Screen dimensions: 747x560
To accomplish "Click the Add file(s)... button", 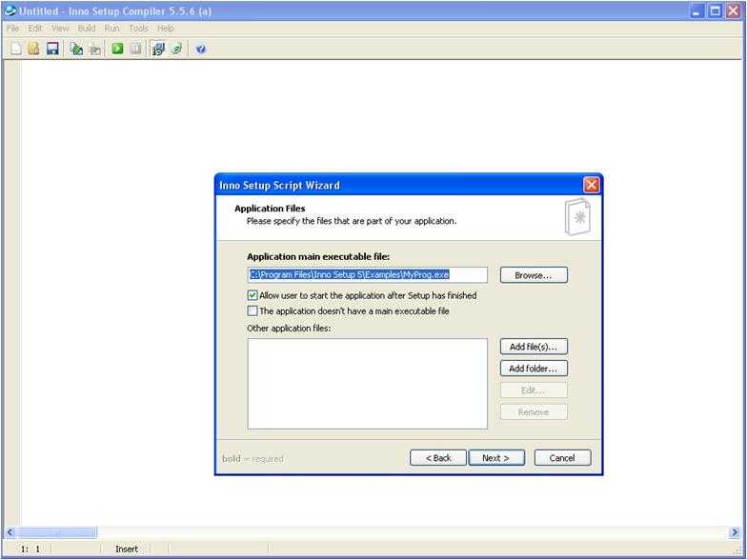I will click(x=534, y=347).
